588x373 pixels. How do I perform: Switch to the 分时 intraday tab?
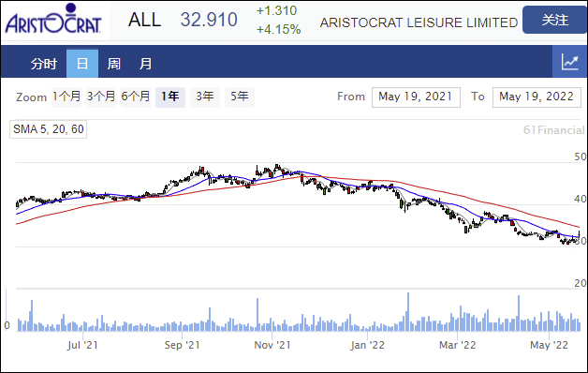click(x=43, y=64)
